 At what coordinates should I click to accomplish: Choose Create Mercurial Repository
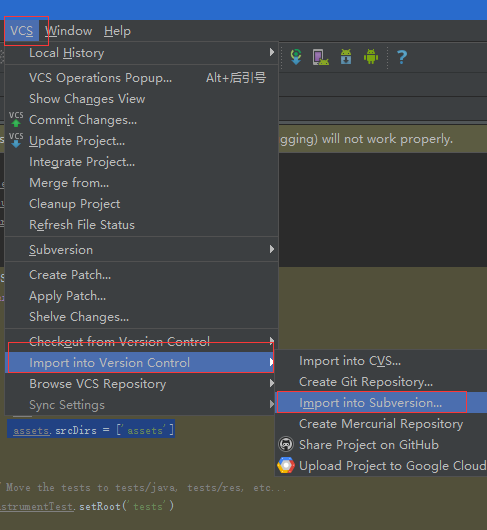click(x=381, y=424)
